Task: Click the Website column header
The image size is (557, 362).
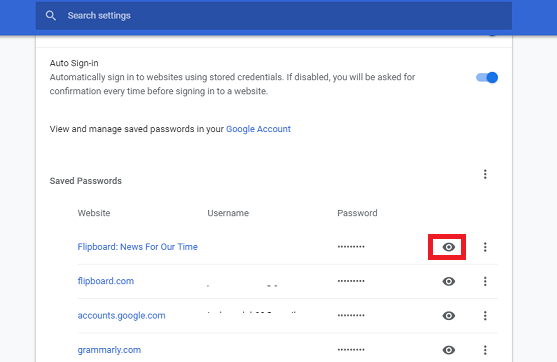Action: point(94,213)
